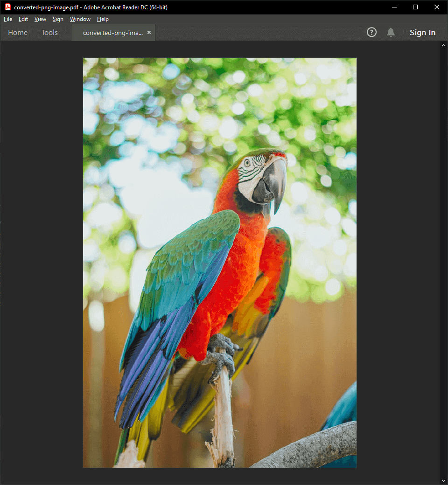
Task: Open the Sign menu
Action: coord(58,19)
